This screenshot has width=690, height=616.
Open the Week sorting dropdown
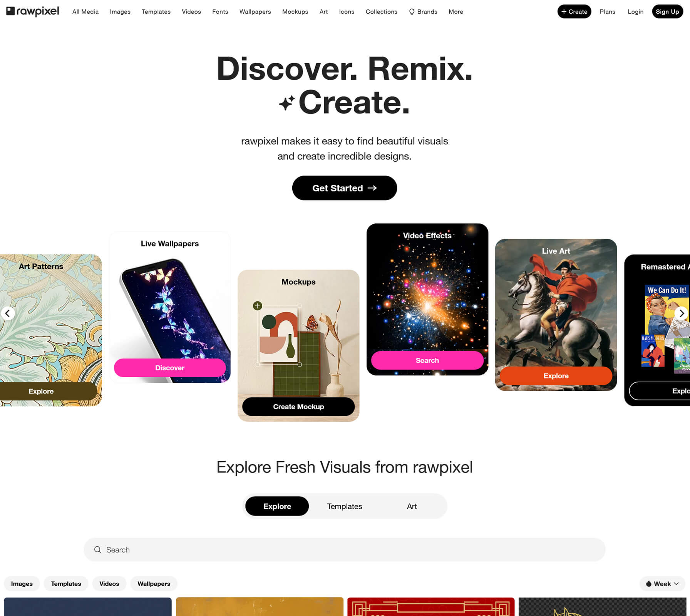coord(662,584)
